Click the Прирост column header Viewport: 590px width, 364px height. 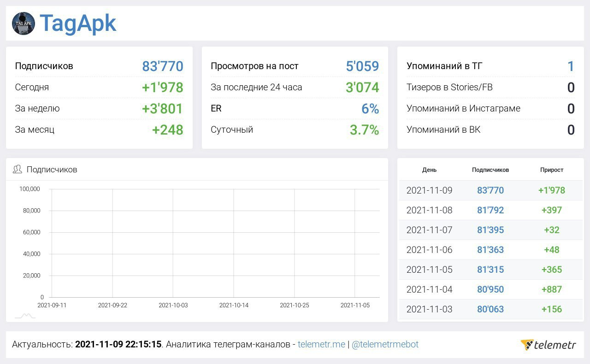(x=552, y=170)
